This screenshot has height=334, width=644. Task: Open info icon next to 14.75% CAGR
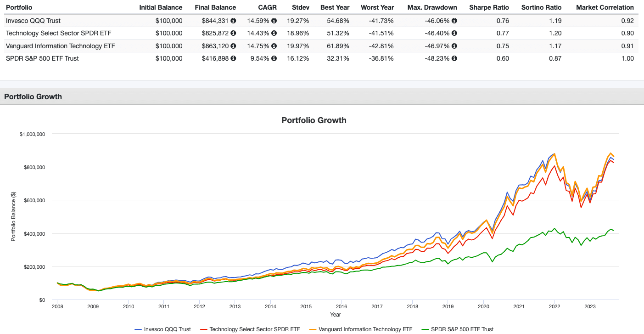[x=274, y=46]
